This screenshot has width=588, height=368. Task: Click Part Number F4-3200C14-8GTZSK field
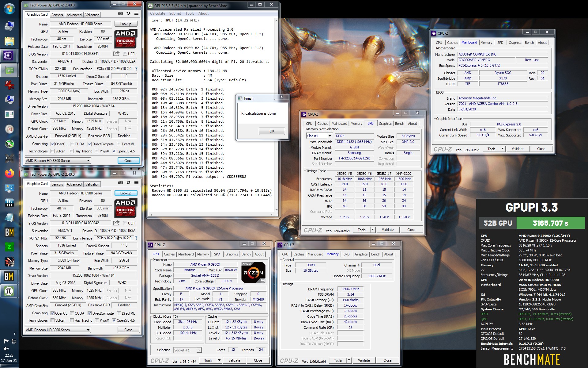[x=354, y=159]
